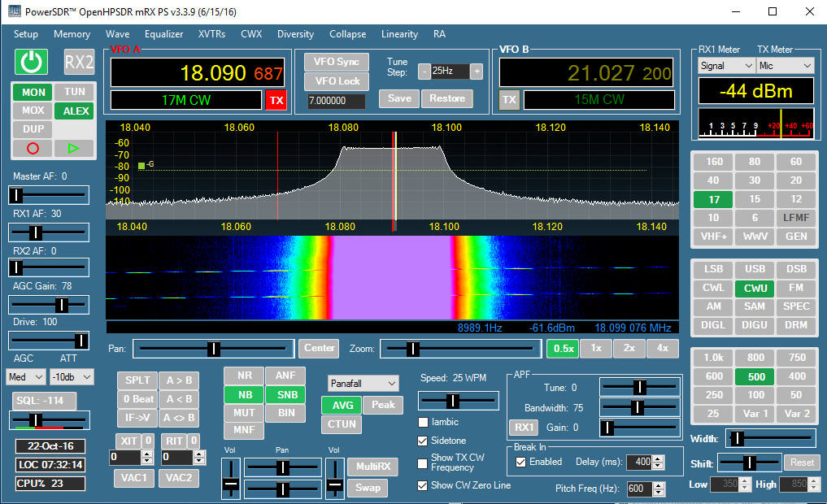Open the Diversity menu
Screen dimensions: 827x504
coord(295,34)
